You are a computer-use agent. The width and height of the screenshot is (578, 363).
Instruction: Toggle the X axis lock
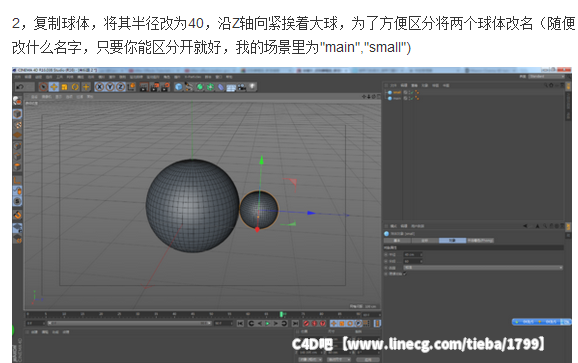(100, 87)
